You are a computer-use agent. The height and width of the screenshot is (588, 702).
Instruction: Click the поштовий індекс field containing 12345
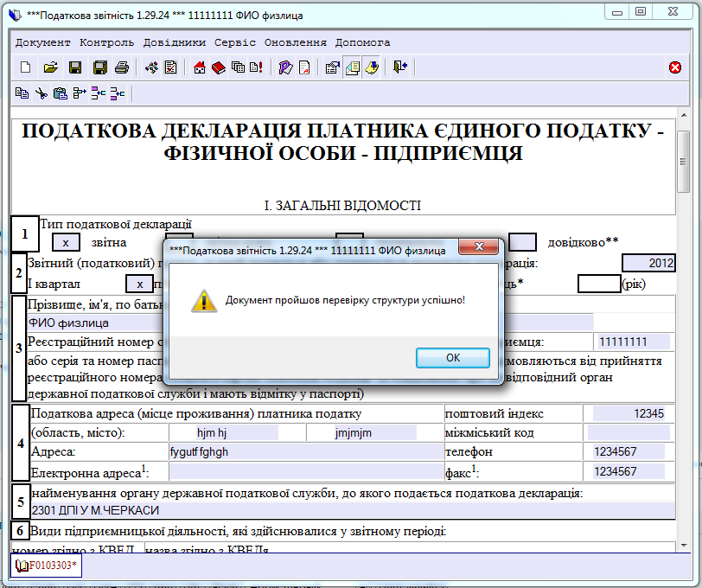(x=628, y=413)
